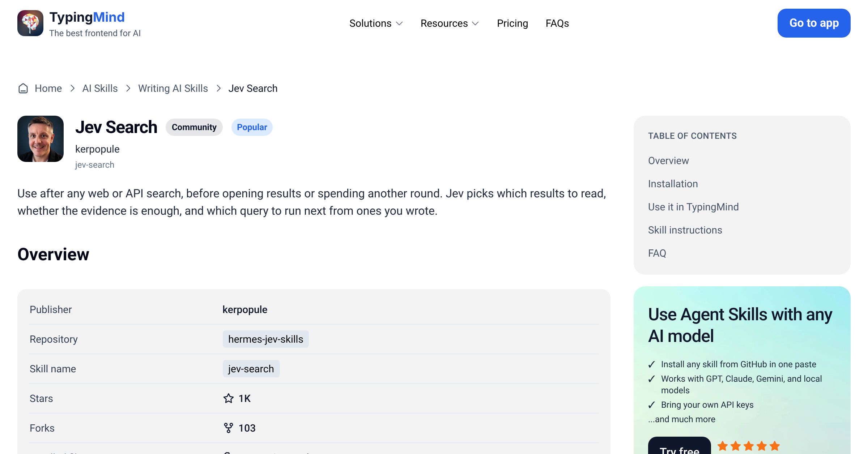Click the Go to app button
The height and width of the screenshot is (454, 868).
[814, 23]
